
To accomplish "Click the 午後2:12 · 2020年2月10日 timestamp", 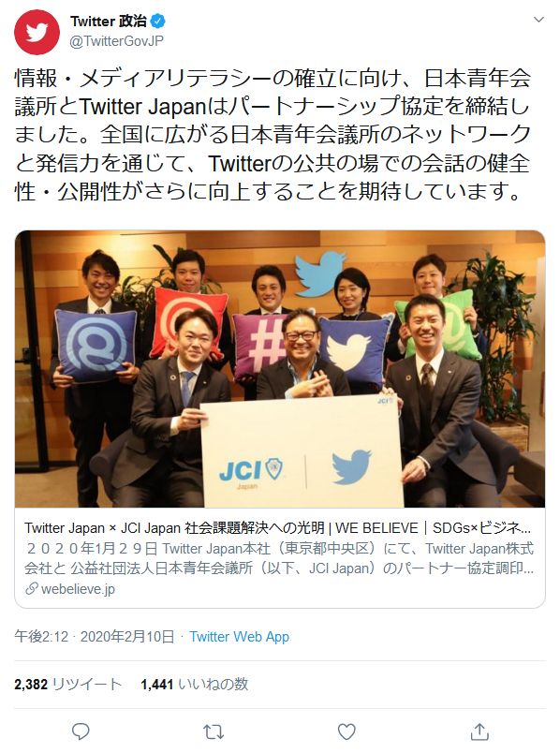I will pos(95,637).
